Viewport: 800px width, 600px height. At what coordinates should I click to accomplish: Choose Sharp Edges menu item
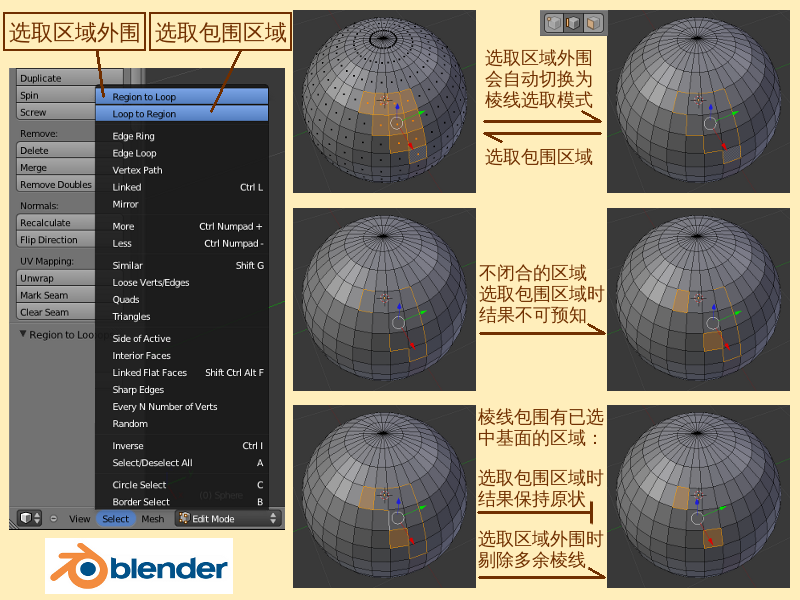click(182, 389)
